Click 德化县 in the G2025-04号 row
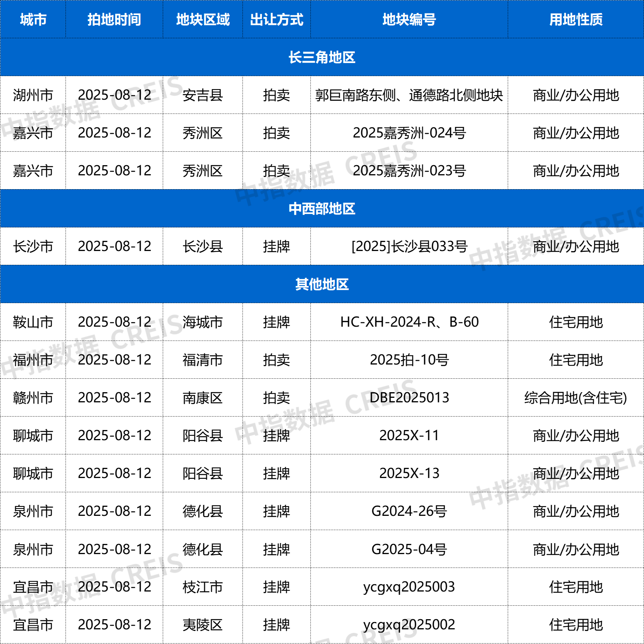 tap(203, 549)
